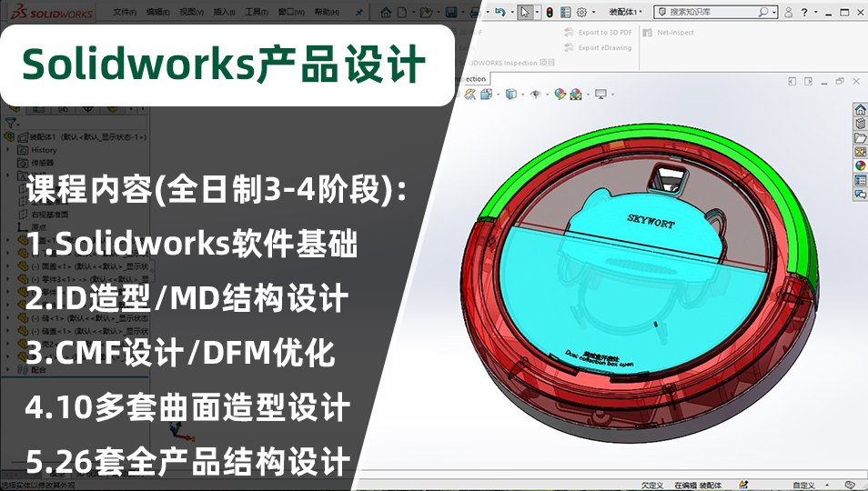Click the New document icon

[402, 12]
